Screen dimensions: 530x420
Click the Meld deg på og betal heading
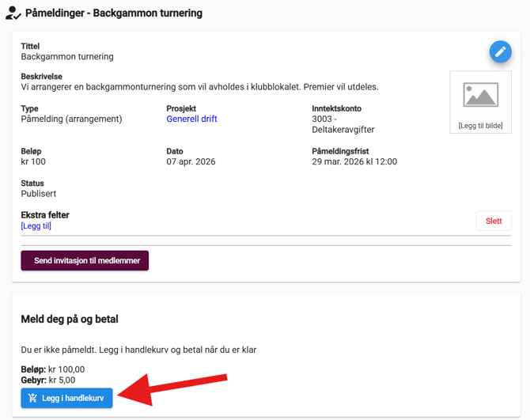[x=70, y=320]
